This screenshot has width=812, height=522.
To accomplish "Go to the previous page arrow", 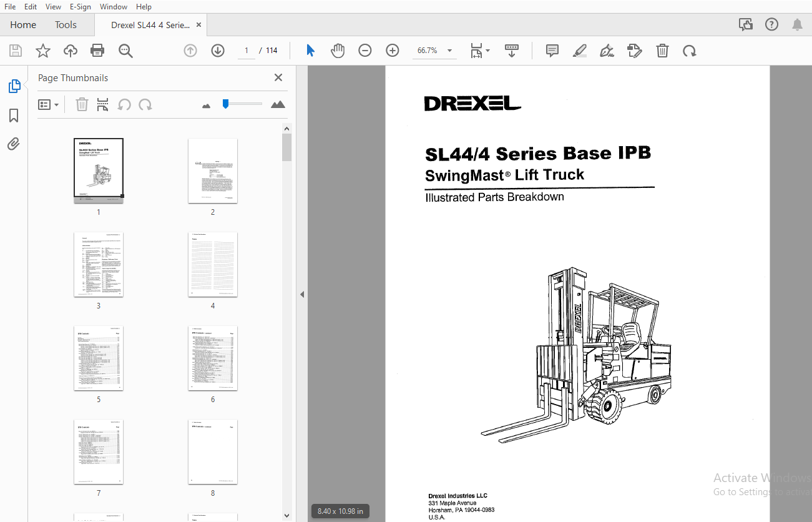I will pos(190,51).
